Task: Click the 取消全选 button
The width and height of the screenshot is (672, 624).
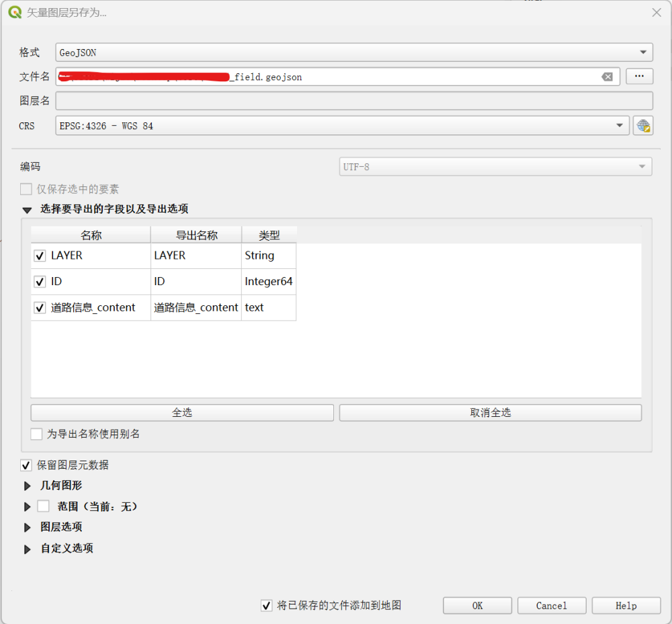Action: point(490,413)
